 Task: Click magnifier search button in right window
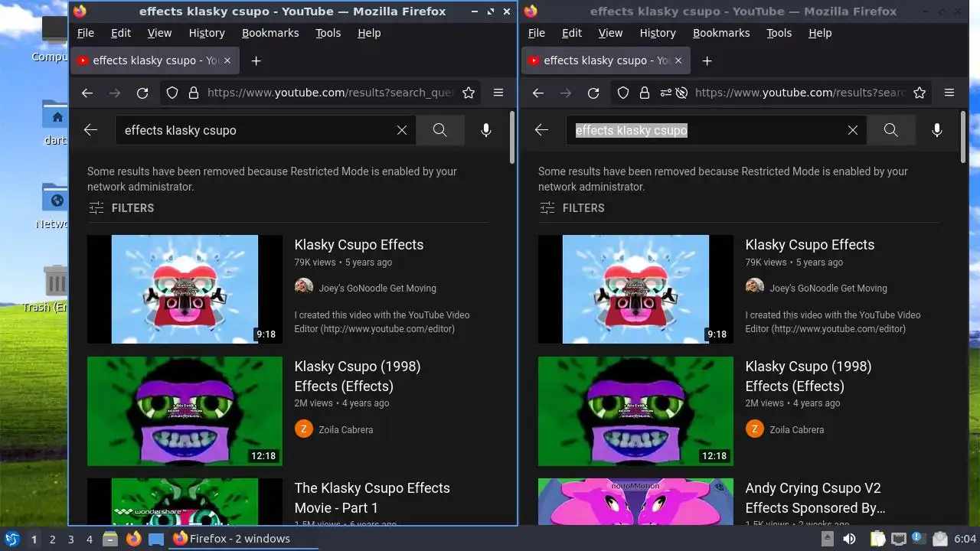click(x=891, y=130)
